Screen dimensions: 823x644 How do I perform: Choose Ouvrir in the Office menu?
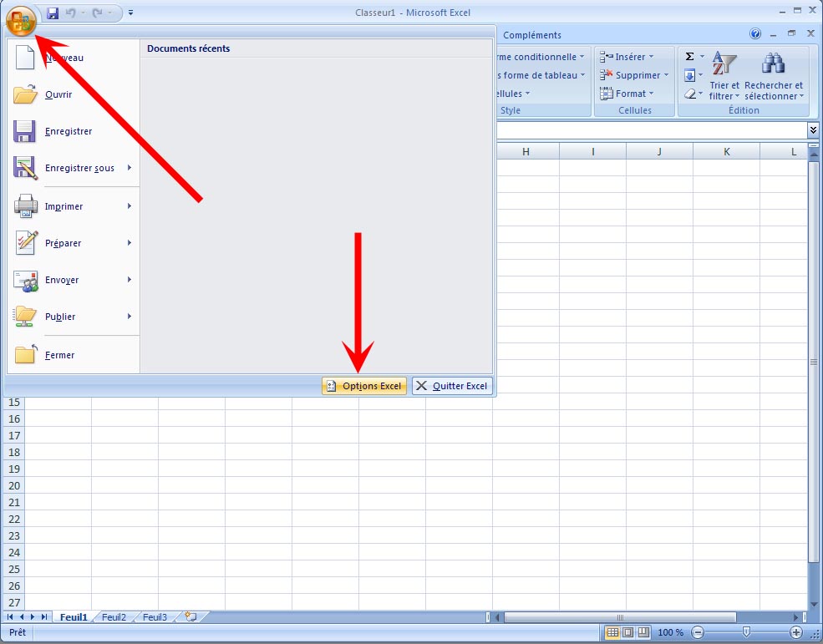point(74,94)
